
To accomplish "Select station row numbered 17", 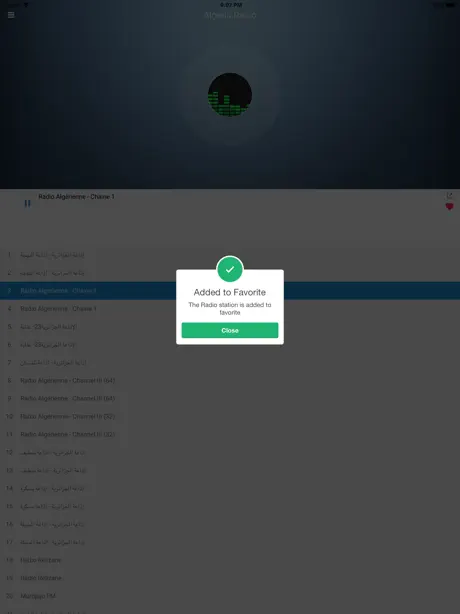I will [x=230, y=542].
